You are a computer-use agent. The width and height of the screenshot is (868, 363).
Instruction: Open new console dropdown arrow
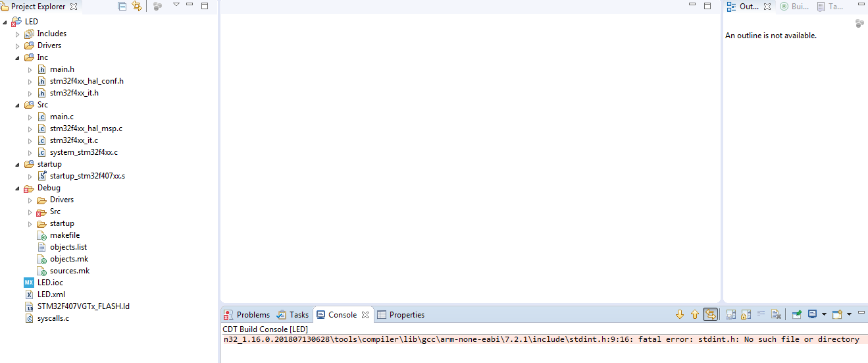(x=849, y=315)
